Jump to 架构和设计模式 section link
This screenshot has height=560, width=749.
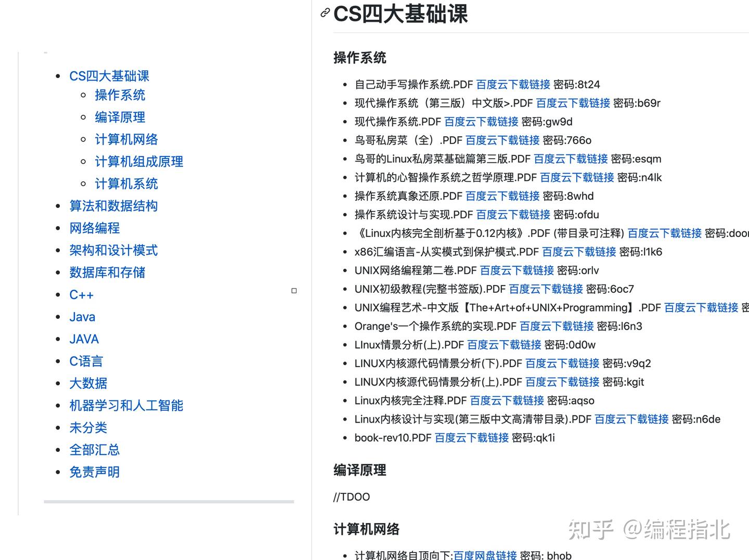pos(113,250)
